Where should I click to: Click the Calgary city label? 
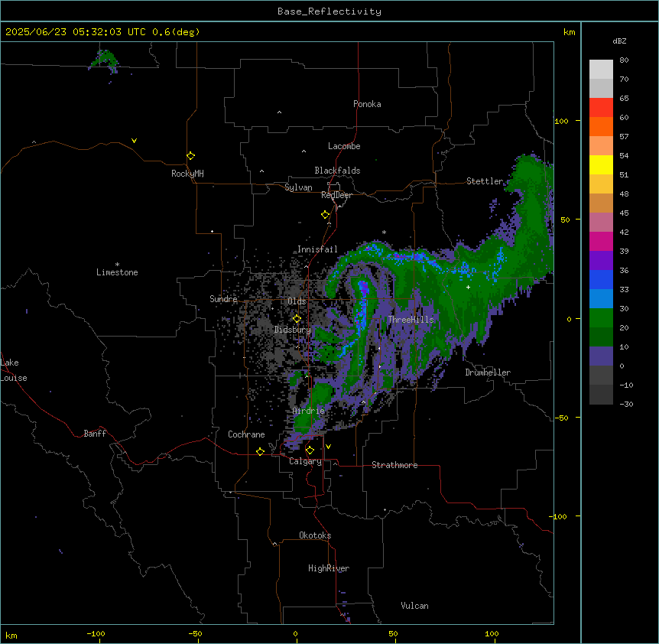(305, 461)
